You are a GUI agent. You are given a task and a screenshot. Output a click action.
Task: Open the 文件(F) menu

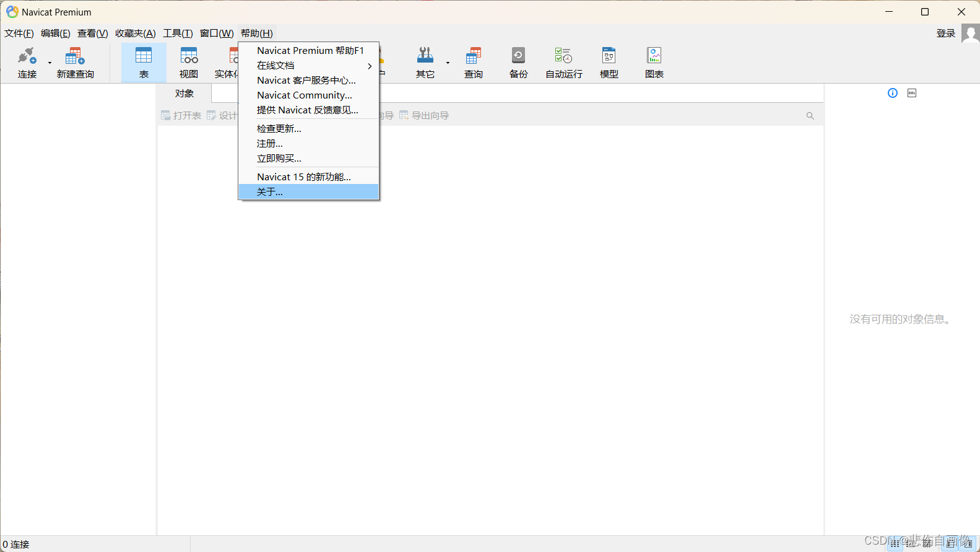[x=19, y=33]
